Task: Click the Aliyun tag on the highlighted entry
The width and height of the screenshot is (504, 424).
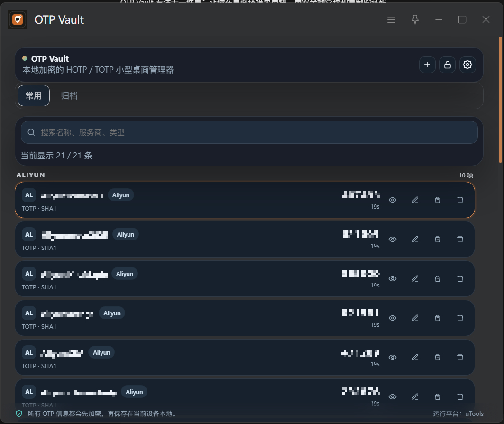Action: pyautogui.click(x=121, y=195)
